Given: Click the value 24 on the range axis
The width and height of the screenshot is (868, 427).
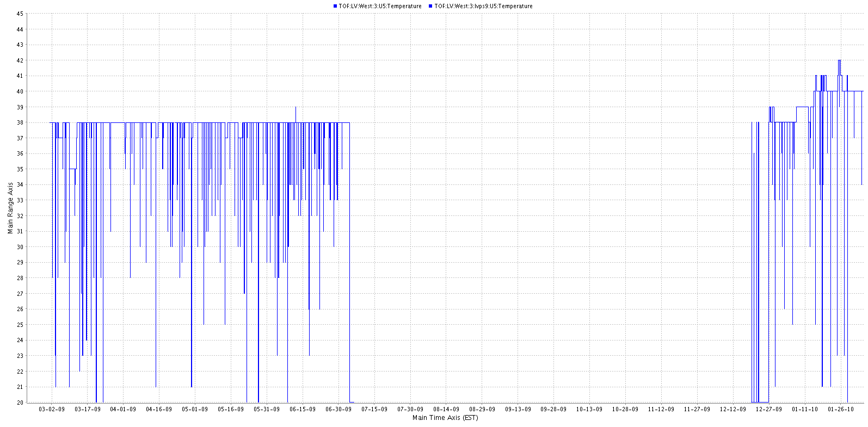Looking at the screenshot, I should click(20, 341).
